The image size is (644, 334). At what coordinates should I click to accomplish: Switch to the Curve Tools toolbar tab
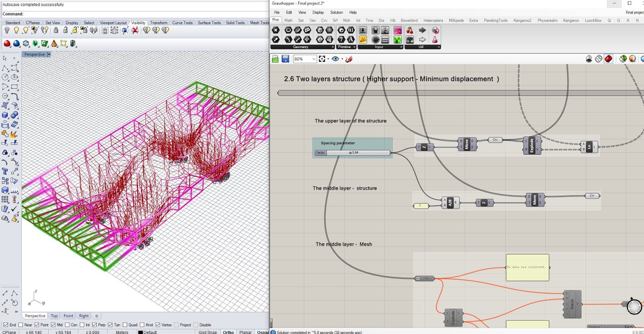[182, 23]
